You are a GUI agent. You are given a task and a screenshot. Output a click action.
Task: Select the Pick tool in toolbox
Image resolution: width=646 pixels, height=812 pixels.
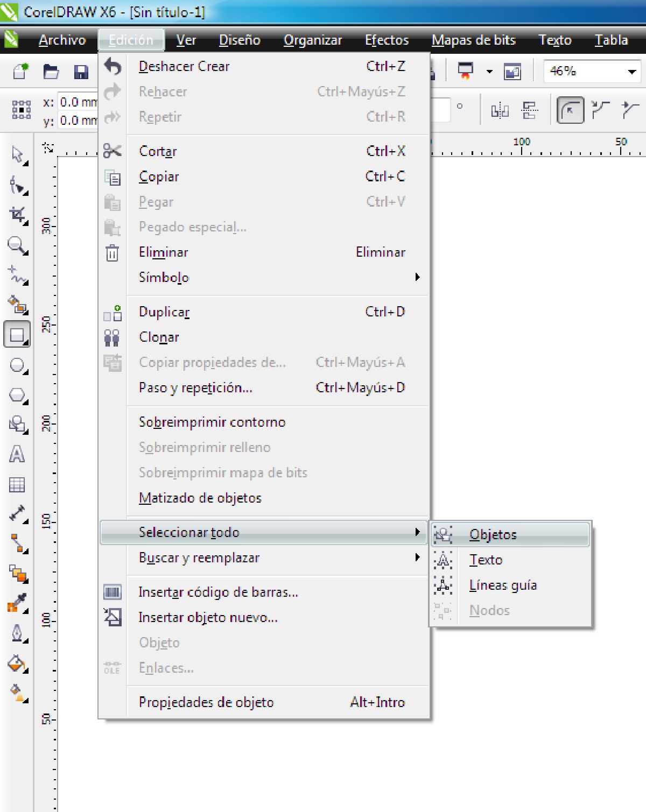tap(18, 155)
